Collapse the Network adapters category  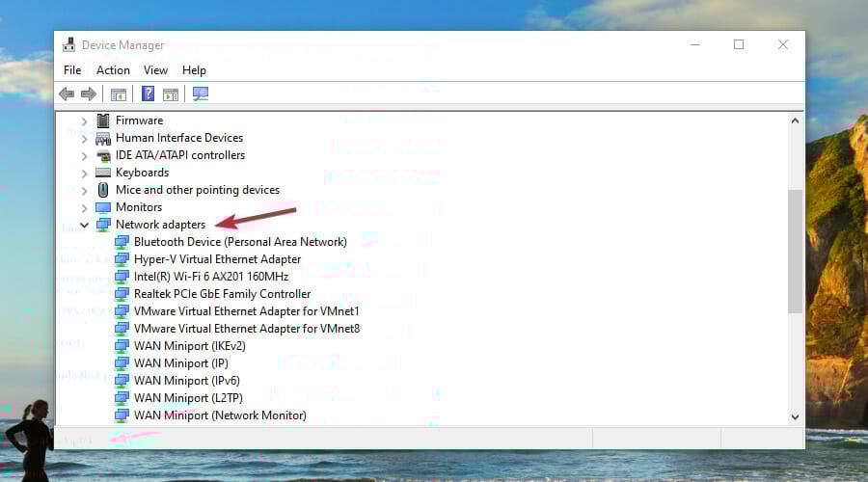(84, 225)
